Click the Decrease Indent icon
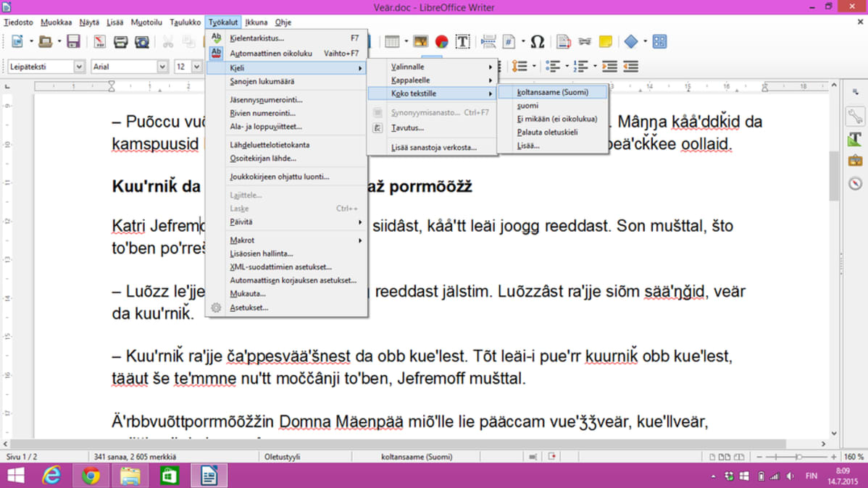 coord(630,67)
